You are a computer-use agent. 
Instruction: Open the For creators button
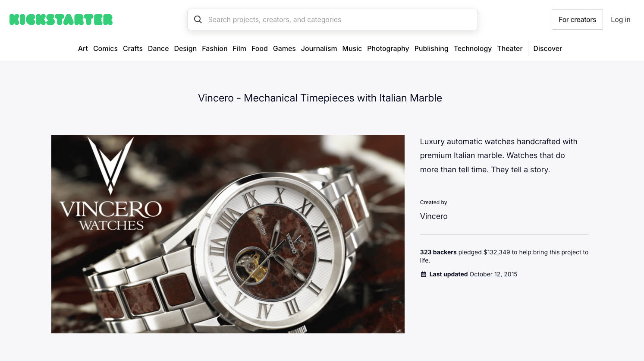(x=577, y=19)
